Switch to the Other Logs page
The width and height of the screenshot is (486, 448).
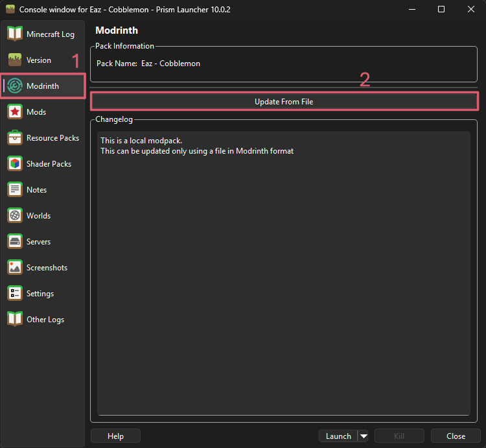tap(45, 320)
